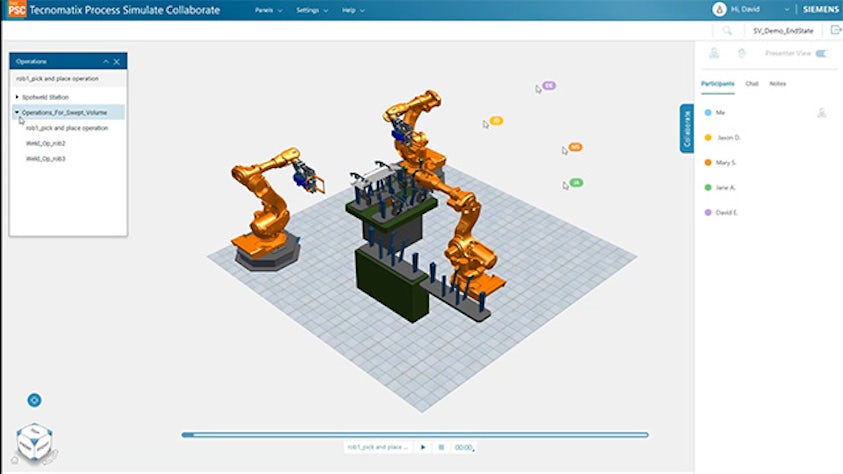Click the purple DE participant cursor label
This screenshot has height=474, width=843.
(549, 85)
